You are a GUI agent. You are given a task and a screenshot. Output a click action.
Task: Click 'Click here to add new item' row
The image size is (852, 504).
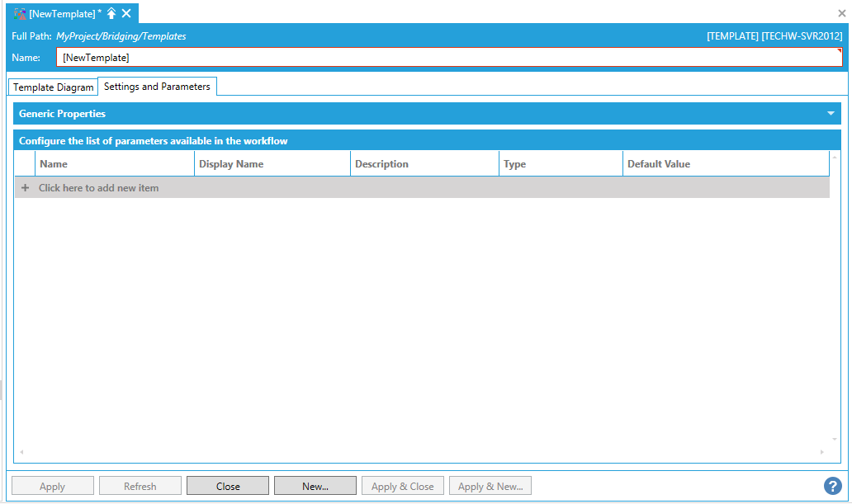(x=99, y=188)
